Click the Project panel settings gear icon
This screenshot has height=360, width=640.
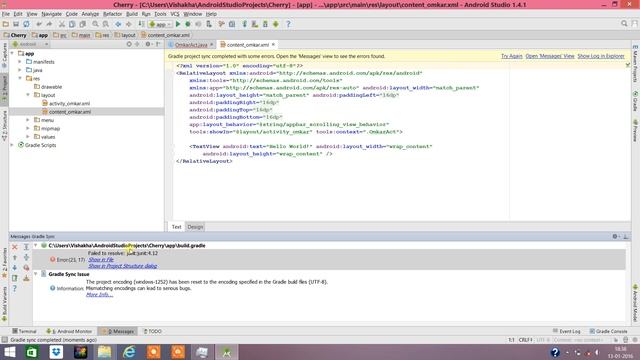pyautogui.click(x=148, y=44)
